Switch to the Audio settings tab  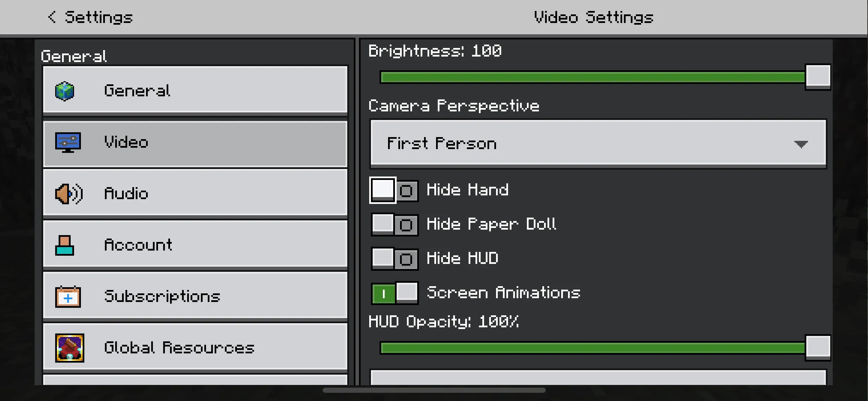(x=195, y=194)
